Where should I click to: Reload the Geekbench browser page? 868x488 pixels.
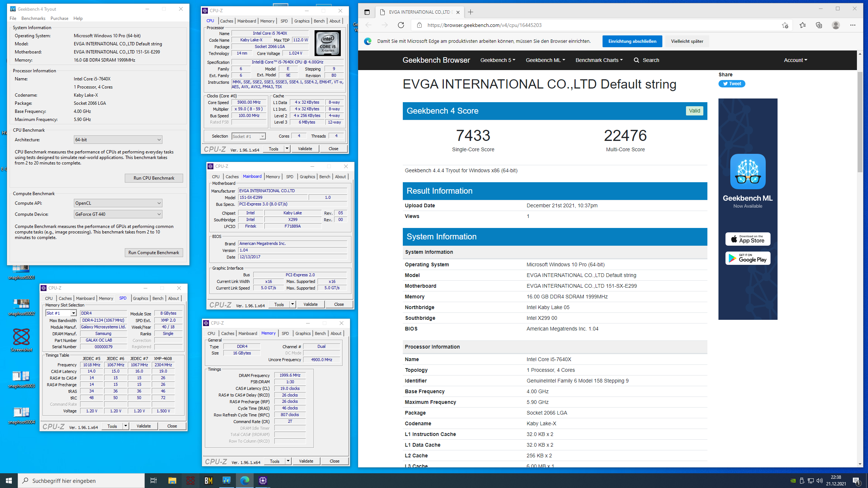tap(401, 25)
